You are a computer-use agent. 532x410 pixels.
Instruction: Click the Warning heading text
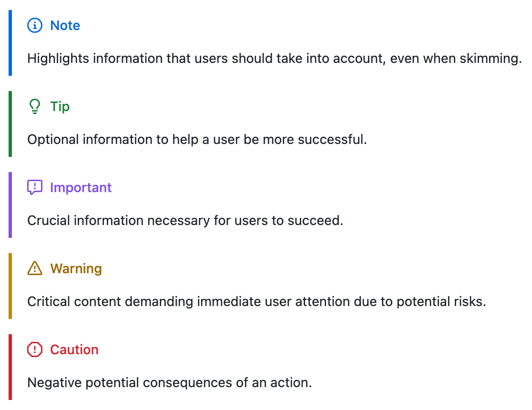coord(76,269)
